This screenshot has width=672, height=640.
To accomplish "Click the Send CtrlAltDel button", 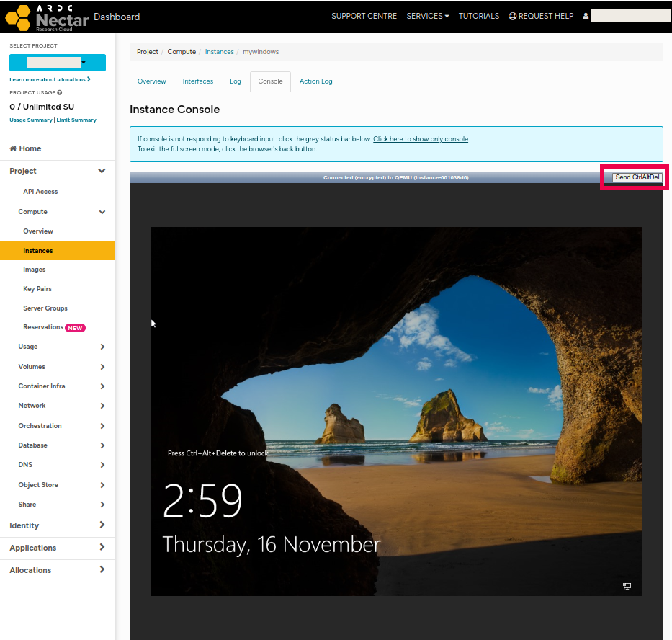I will point(637,177).
